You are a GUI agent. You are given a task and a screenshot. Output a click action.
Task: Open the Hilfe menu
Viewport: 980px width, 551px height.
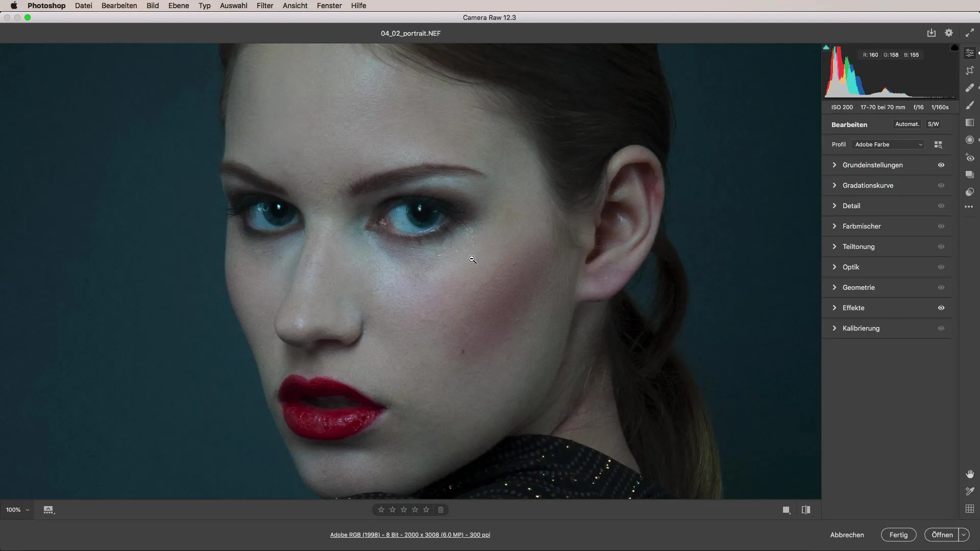point(358,6)
